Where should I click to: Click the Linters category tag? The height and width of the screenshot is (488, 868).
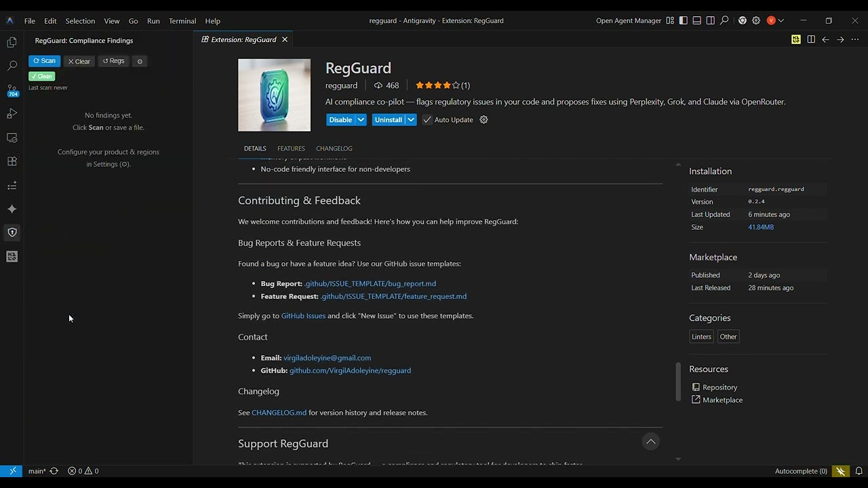point(701,337)
